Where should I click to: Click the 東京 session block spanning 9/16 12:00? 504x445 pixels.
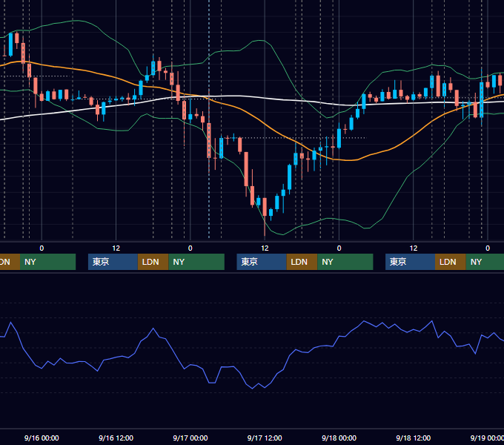(113, 262)
